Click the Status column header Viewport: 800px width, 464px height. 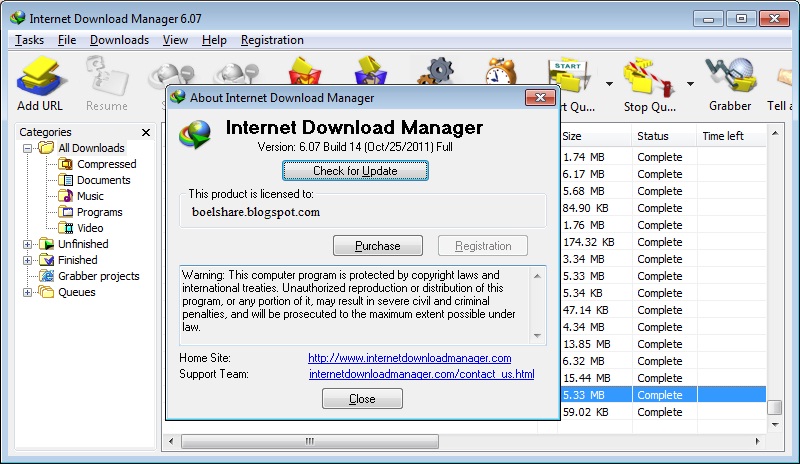(664, 136)
